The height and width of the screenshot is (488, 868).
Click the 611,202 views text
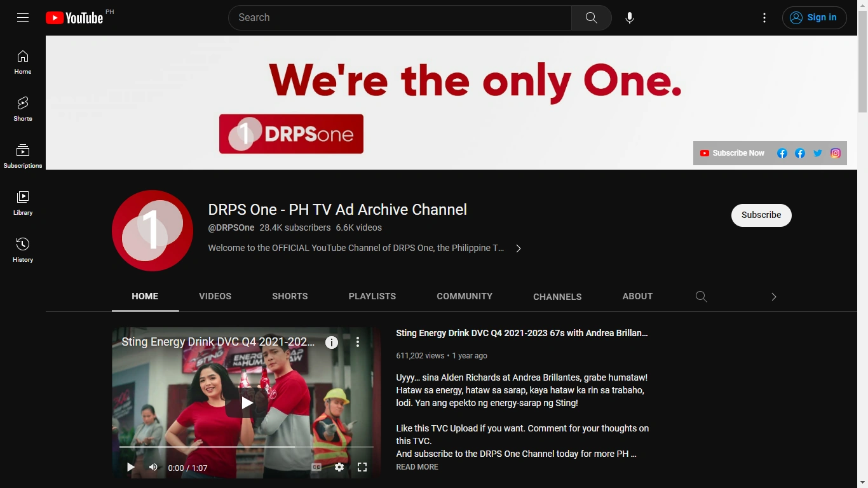click(420, 356)
